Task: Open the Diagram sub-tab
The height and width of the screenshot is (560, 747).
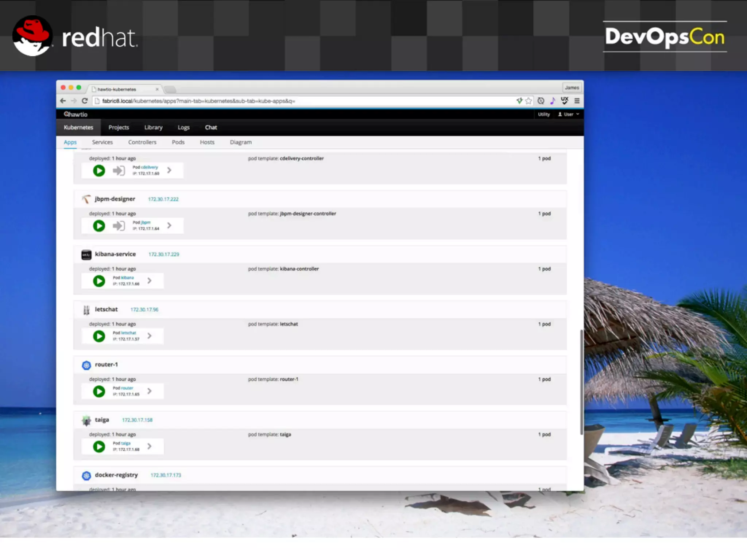Action: click(241, 142)
